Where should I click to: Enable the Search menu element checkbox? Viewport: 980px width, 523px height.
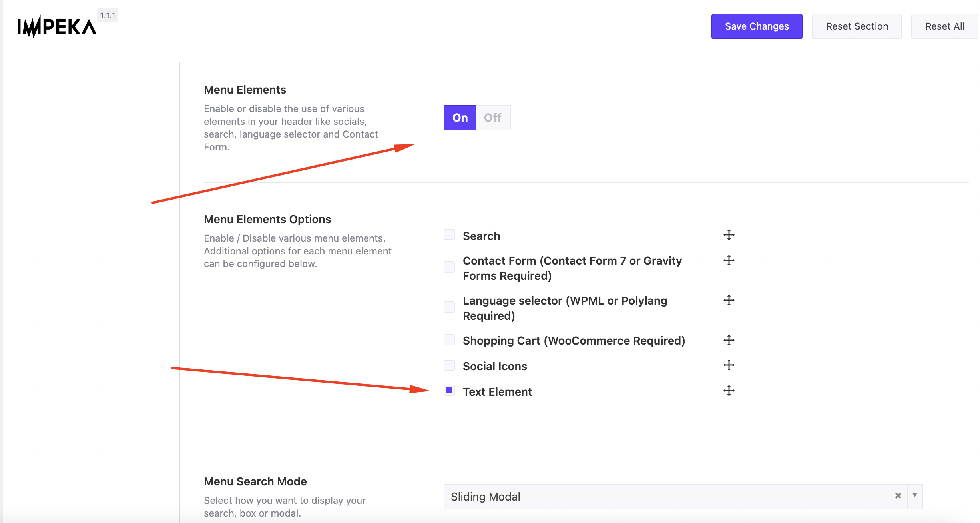(449, 234)
